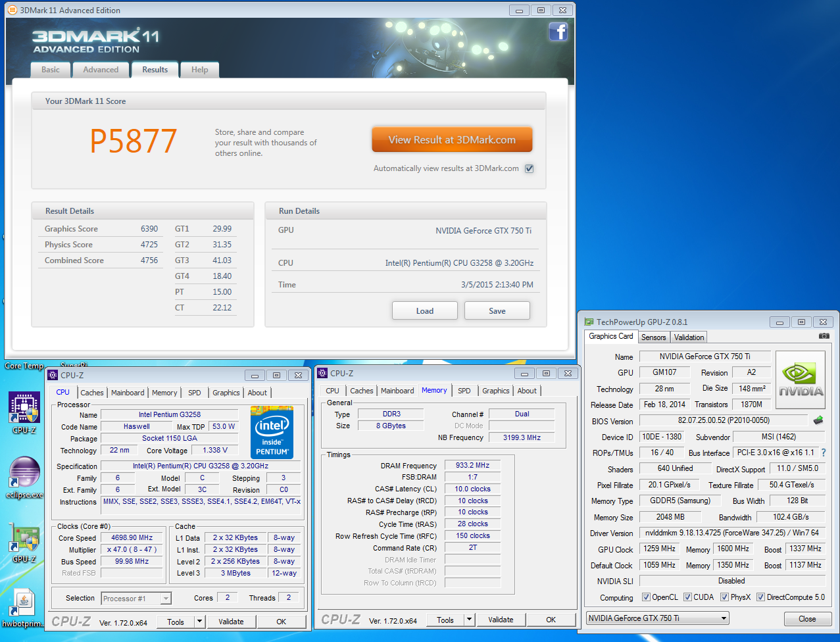Click the P5877 score text
The width and height of the screenshot is (840, 642).
(134, 141)
